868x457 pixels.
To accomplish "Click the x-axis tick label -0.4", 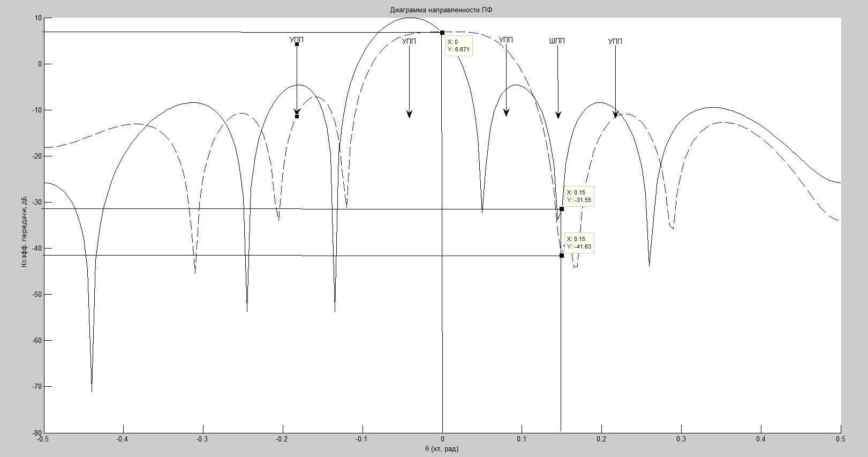I will (x=123, y=439).
